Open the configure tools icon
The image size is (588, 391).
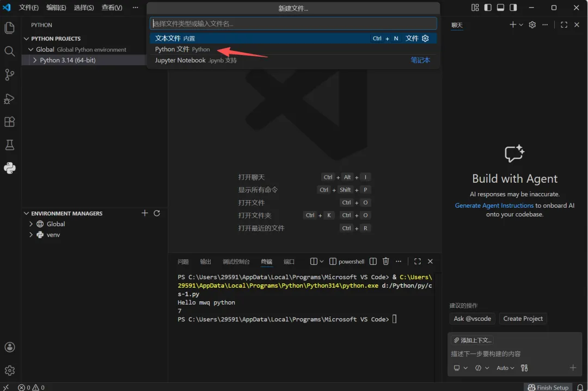pyautogui.click(x=524, y=368)
